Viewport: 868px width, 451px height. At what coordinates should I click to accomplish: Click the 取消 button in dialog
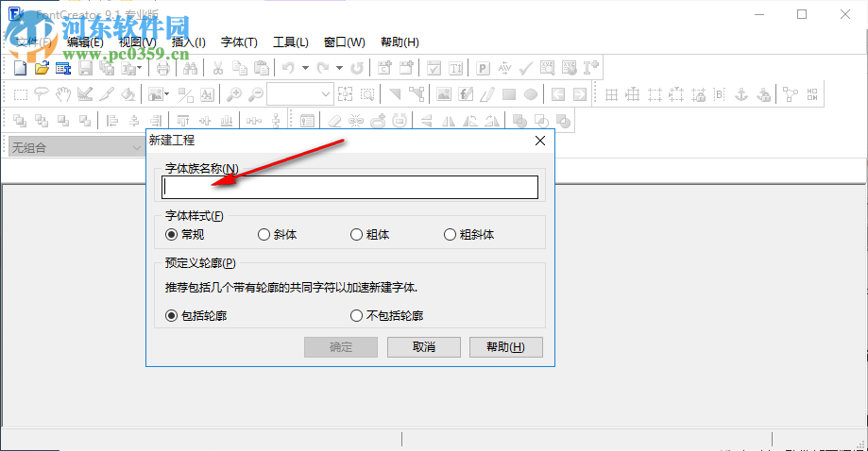(424, 347)
